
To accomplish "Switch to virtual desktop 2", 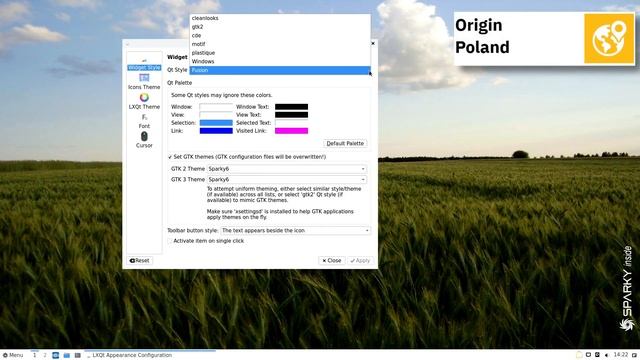I will click(45, 355).
